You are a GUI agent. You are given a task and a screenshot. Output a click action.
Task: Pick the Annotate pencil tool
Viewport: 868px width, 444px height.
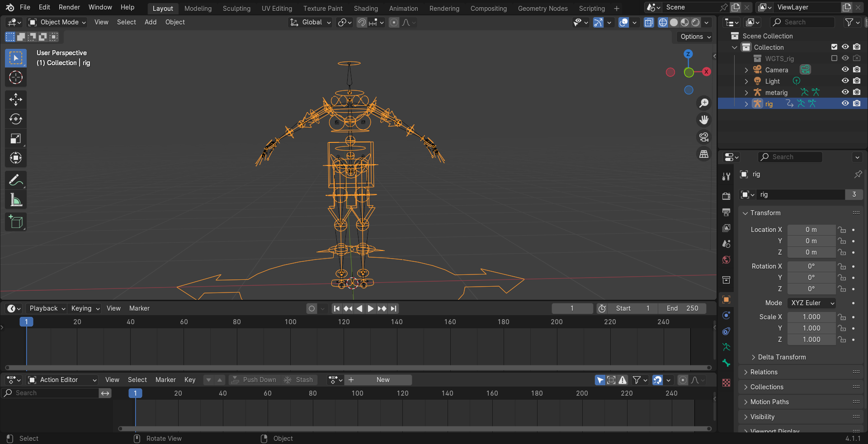(x=16, y=180)
